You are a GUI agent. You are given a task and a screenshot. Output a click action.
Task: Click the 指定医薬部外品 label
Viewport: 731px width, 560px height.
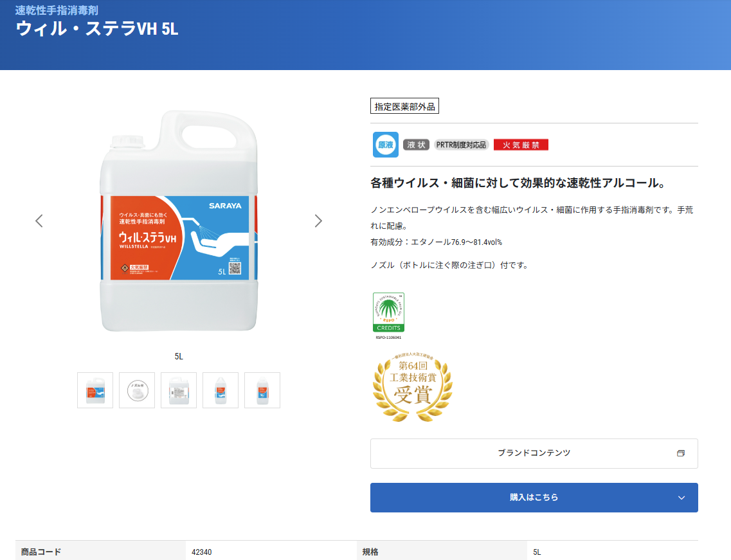click(x=404, y=107)
